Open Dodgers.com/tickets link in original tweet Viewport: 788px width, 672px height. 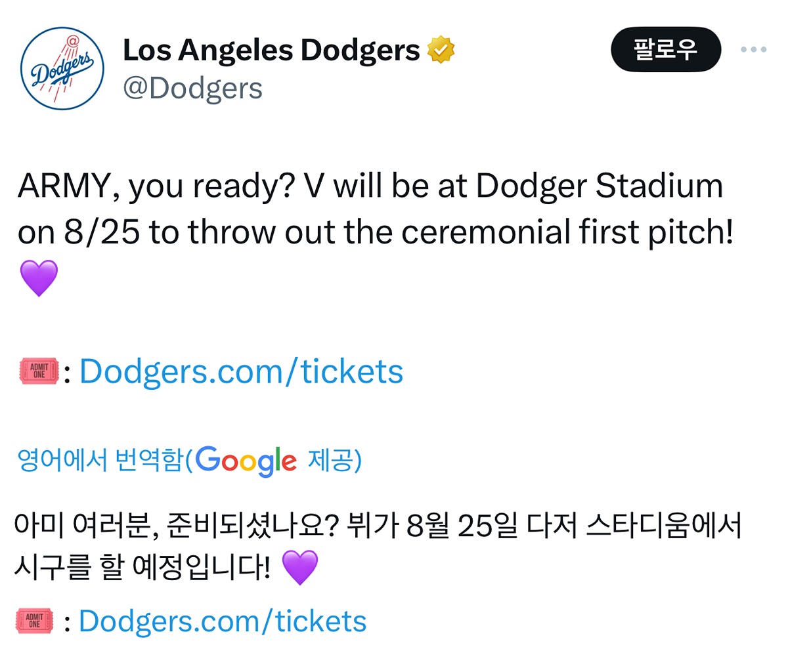[x=241, y=371]
